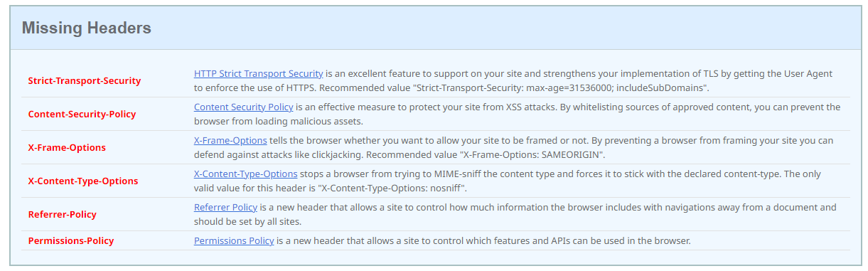The width and height of the screenshot is (868, 271).
Task: Select the red X-Content-Type-Options header label
Action: pyautogui.click(x=83, y=181)
